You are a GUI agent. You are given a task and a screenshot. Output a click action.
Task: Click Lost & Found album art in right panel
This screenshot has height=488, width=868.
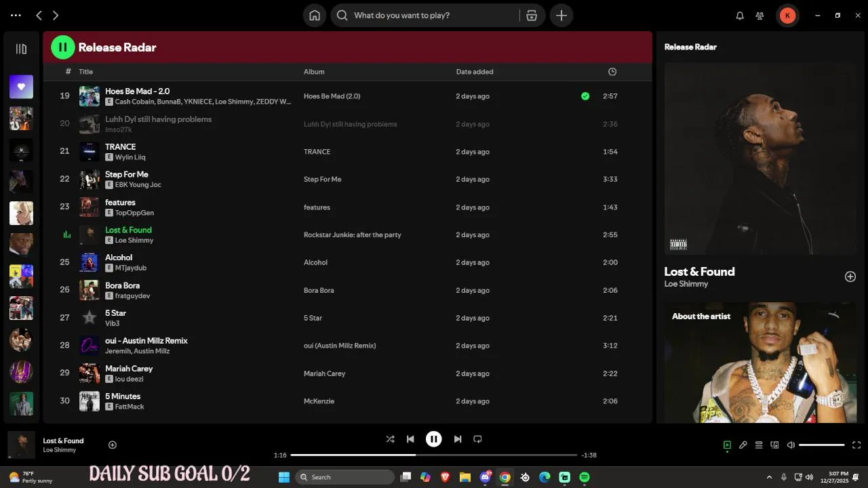coord(760,159)
